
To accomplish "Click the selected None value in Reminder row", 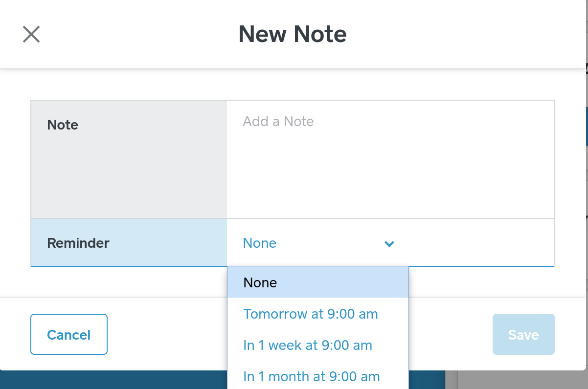I will point(260,243).
